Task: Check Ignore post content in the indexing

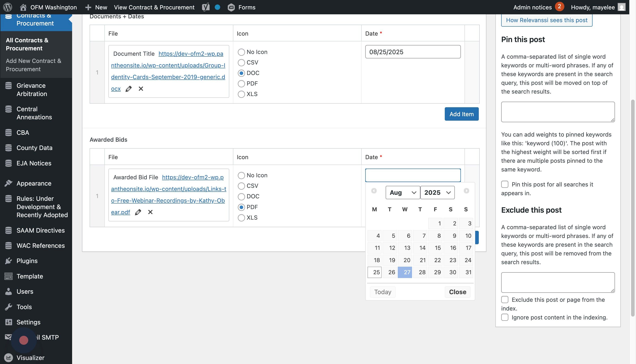Action: click(x=505, y=317)
